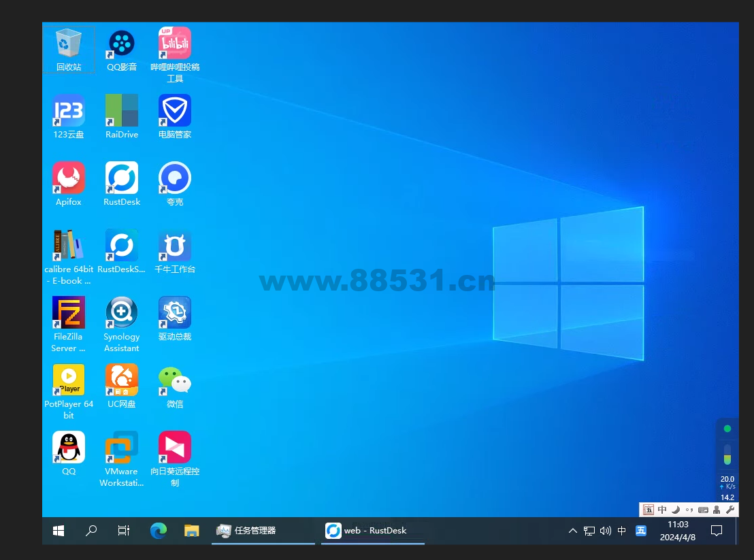Launch 微信 (WeChat) from the desktop
The width and height of the screenshot is (754, 560).
click(x=175, y=386)
